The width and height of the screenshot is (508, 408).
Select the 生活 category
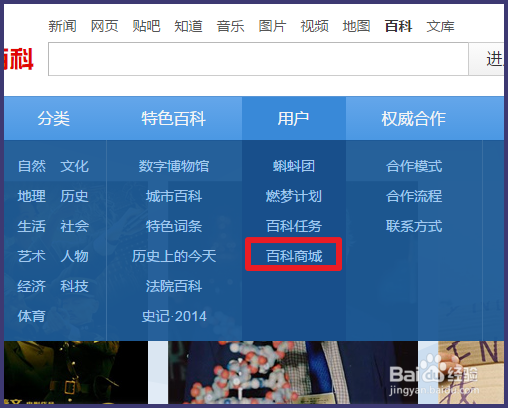(x=32, y=226)
